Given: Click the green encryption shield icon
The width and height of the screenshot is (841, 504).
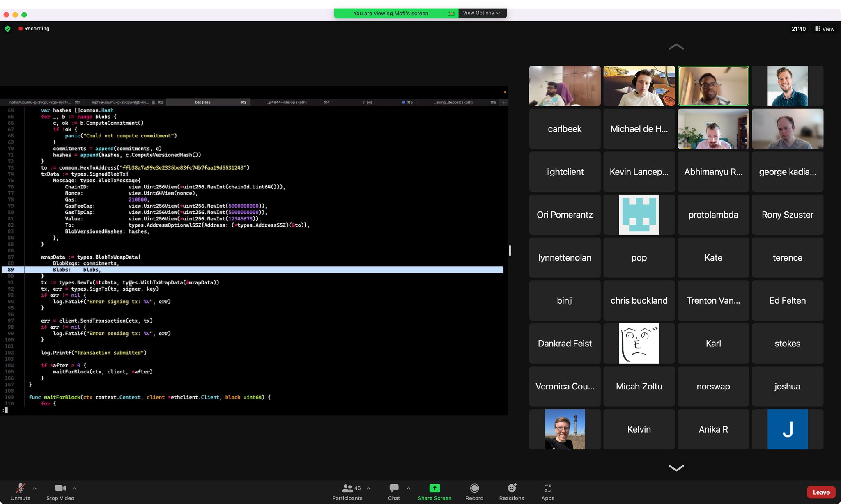Looking at the screenshot, I should (x=7, y=29).
